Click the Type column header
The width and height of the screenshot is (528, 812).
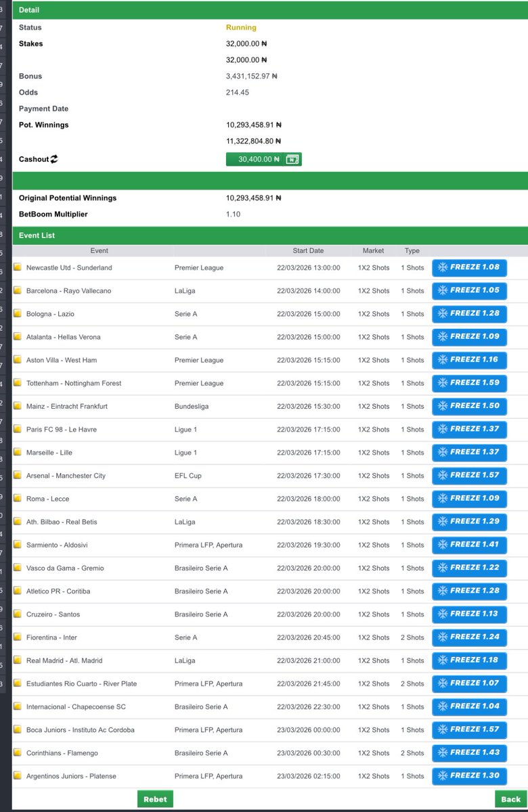[412, 250]
